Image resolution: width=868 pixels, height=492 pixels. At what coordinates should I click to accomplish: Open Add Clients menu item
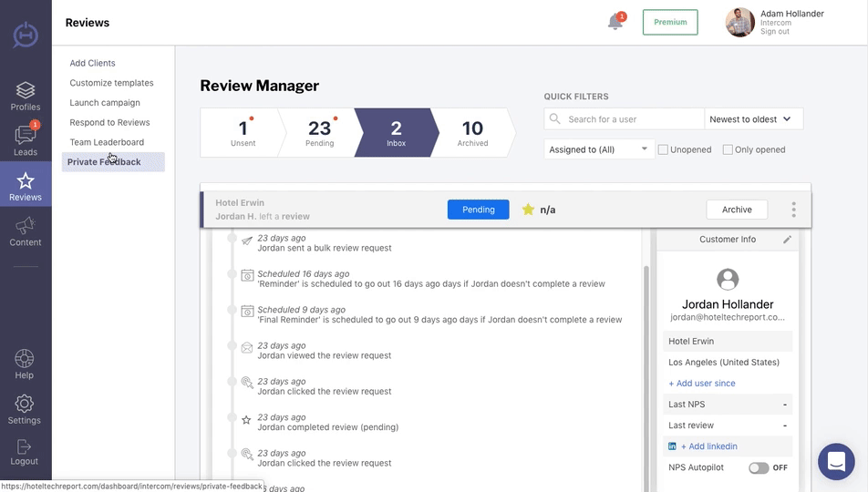coord(92,63)
